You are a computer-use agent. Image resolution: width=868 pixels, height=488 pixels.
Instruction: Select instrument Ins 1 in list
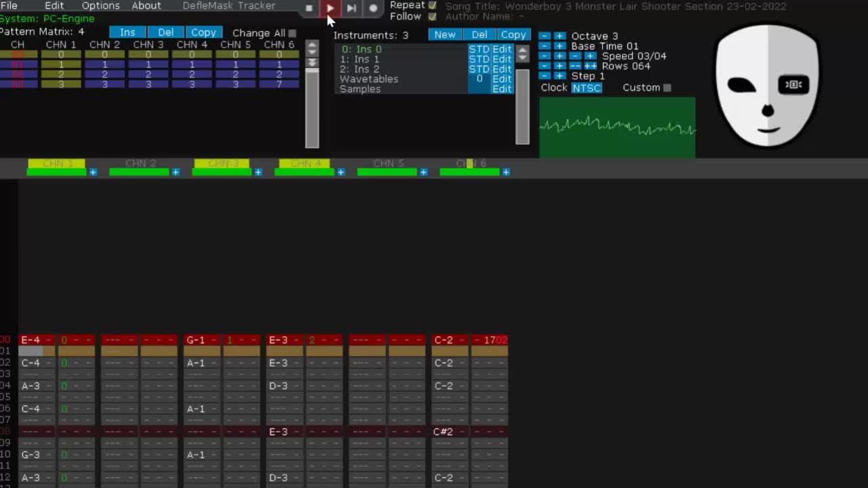(x=360, y=59)
